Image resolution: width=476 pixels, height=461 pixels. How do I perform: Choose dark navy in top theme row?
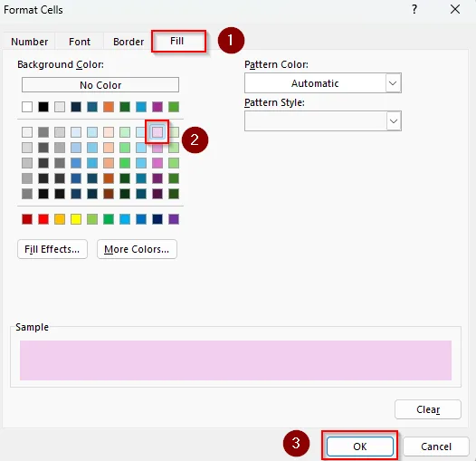pyautogui.click(x=76, y=107)
